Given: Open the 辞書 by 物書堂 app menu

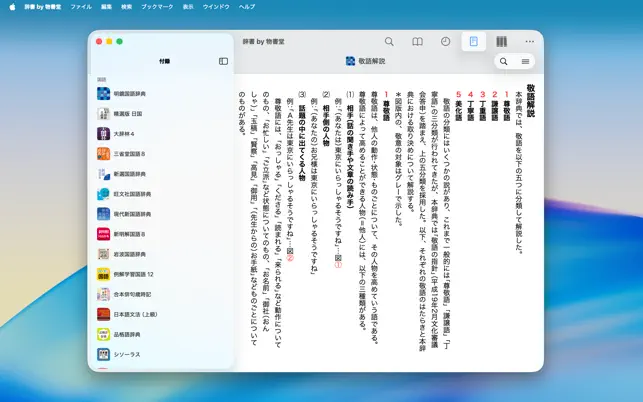Looking at the screenshot, I should (43, 7).
